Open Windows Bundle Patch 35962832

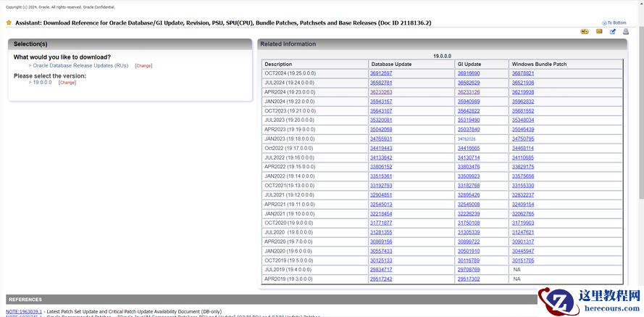(x=523, y=102)
